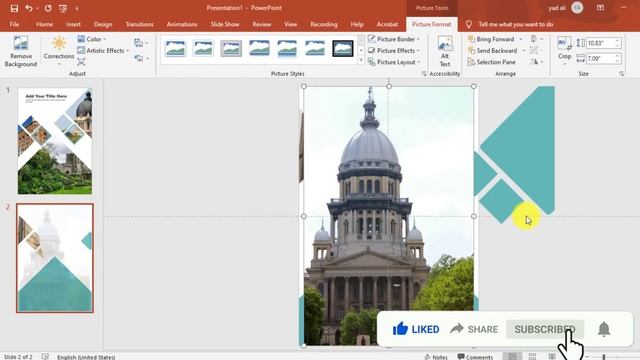Expand the Picture Styles gallery
640x360 pixels.
point(361,60)
